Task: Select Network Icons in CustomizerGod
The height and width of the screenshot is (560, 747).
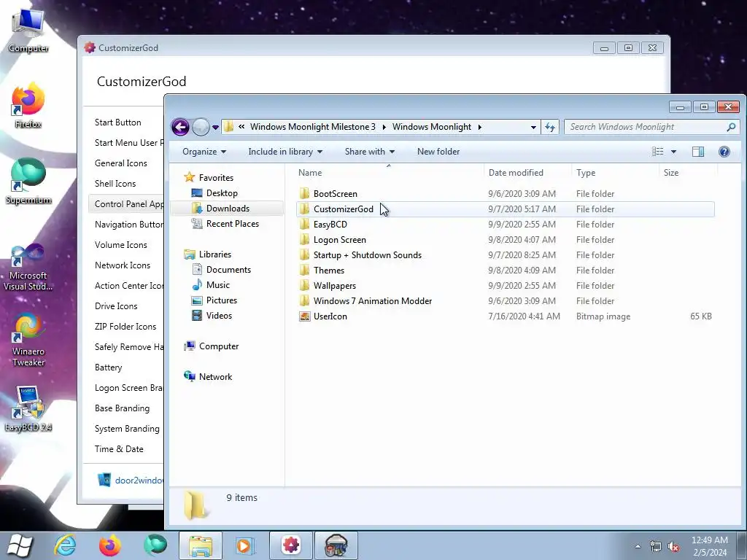Action: coord(122,265)
